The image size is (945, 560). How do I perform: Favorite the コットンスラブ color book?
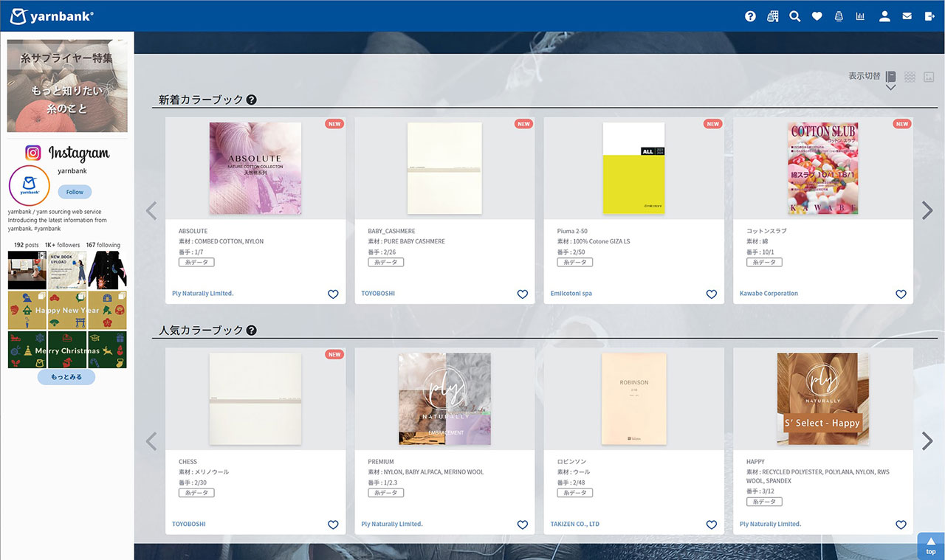pos(901,294)
